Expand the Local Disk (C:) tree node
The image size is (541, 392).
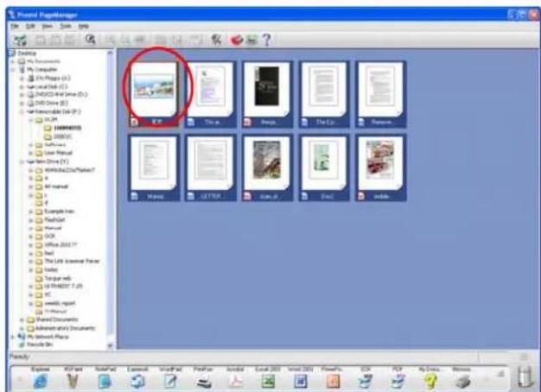(22, 86)
